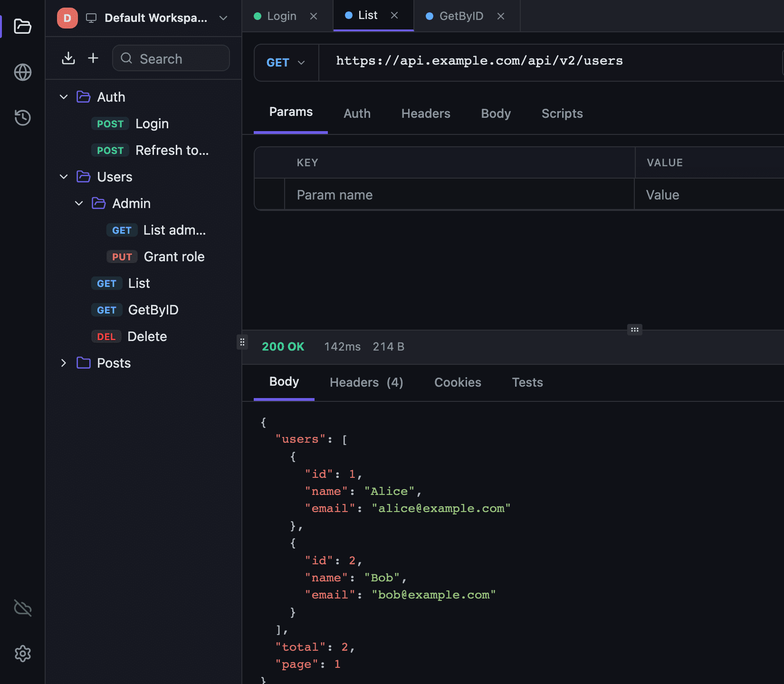Open the response Headers (4) tab
Image resolution: width=784 pixels, height=684 pixels.
366,382
